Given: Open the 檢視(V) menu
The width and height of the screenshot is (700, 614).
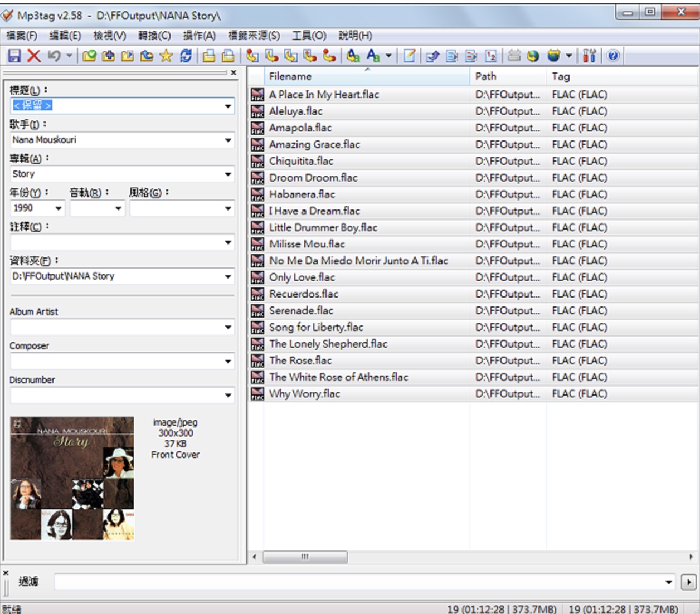Looking at the screenshot, I should [110, 36].
